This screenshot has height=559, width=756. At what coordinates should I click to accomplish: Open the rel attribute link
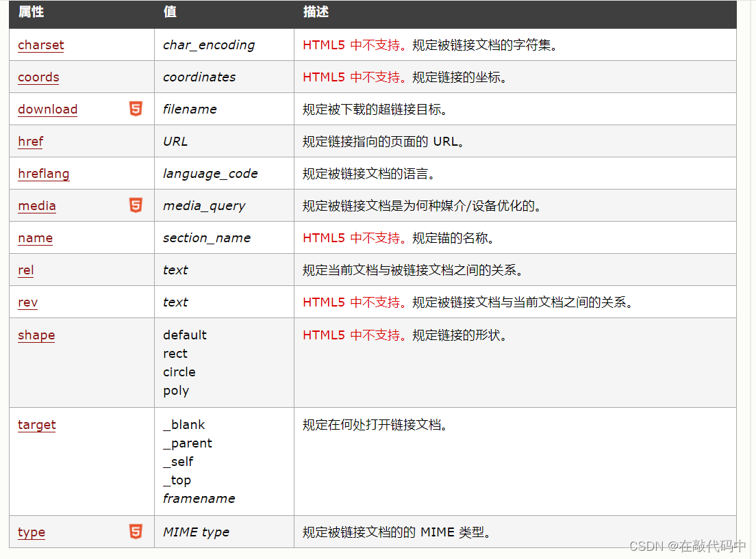coord(26,270)
